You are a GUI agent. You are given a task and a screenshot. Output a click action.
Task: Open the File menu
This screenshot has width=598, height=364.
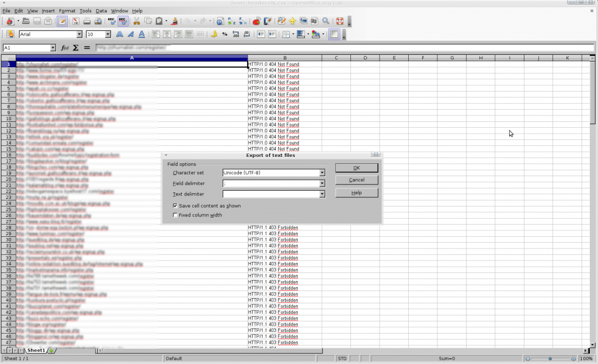pyautogui.click(x=6, y=10)
